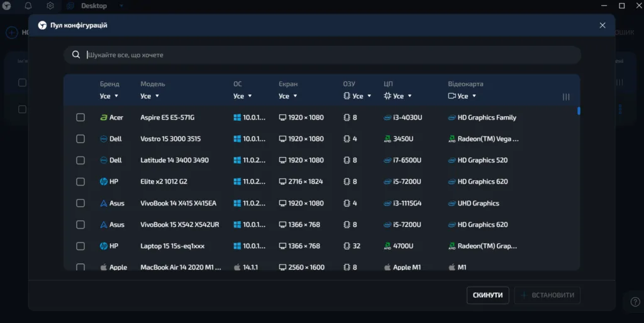
Task: Click the Elite x2 1012 G2 model text
Action: [164, 182]
